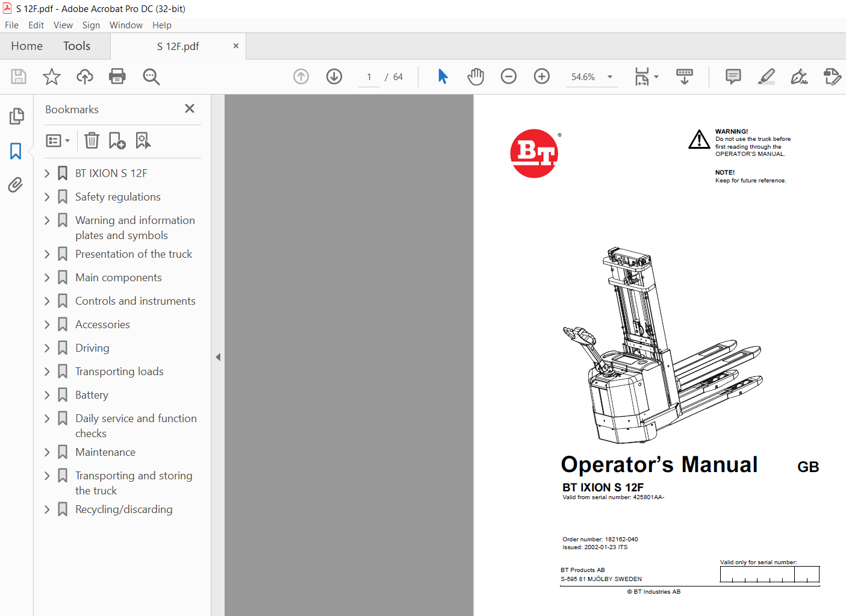Open the Window menu
This screenshot has width=846, height=616.
(126, 25)
